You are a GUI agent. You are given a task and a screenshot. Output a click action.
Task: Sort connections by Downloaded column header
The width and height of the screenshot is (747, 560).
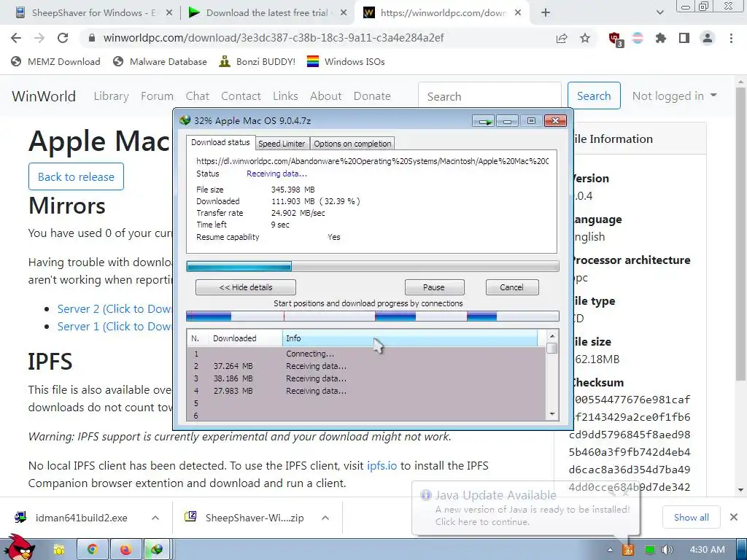(245, 338)
